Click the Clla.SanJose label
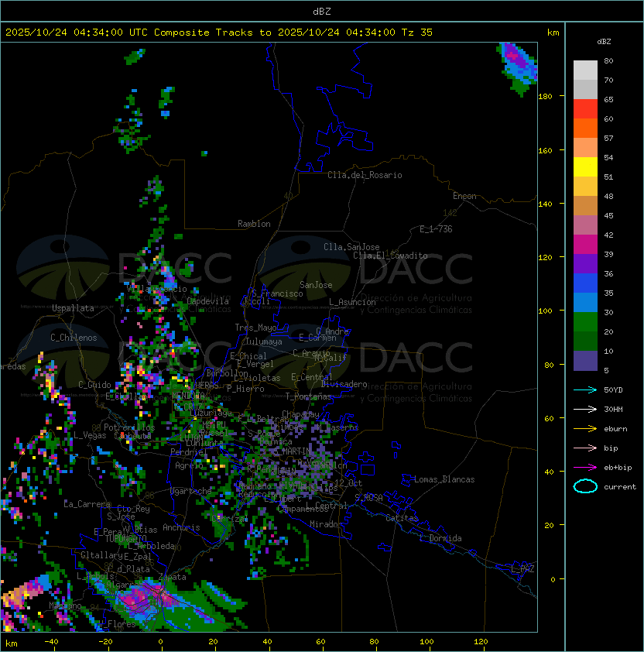This screenshot has height=652, width=644. pos(351,247)
